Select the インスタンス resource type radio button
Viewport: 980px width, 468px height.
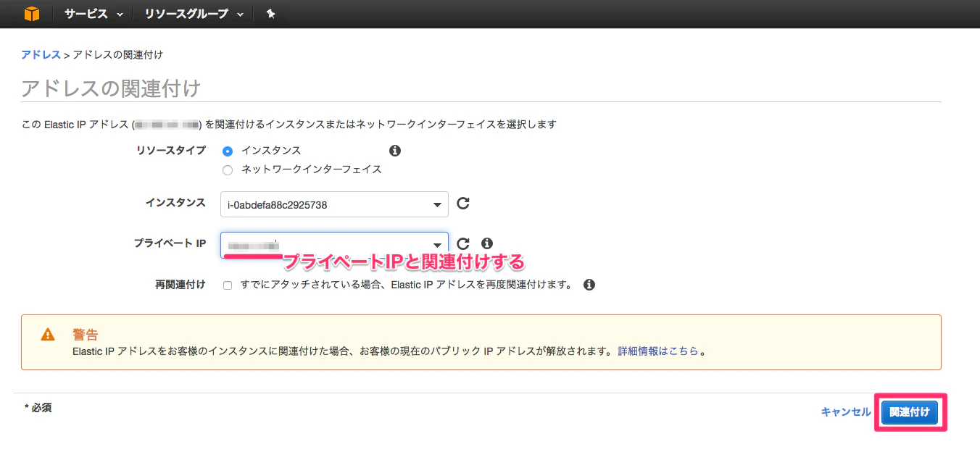(x=228, y=151)
